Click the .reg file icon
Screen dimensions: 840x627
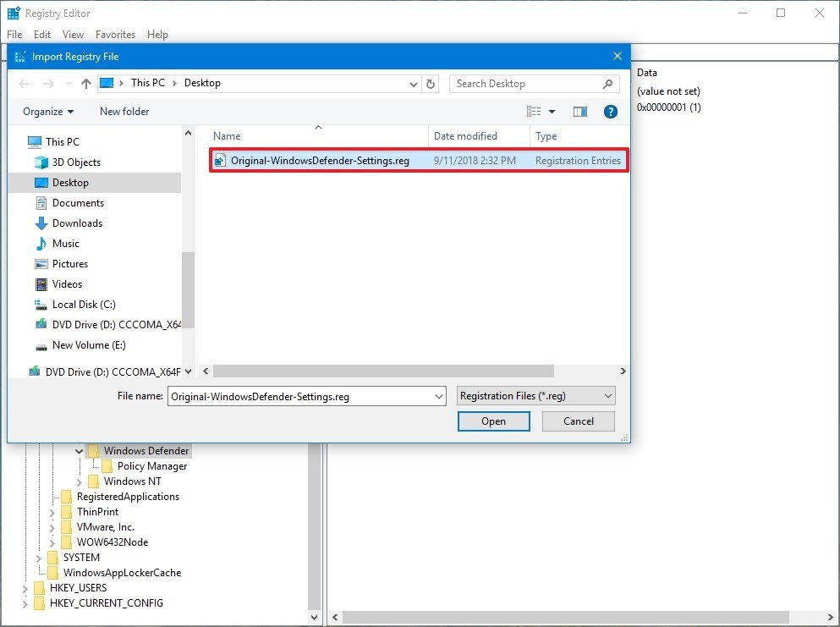tap(220, 161)
